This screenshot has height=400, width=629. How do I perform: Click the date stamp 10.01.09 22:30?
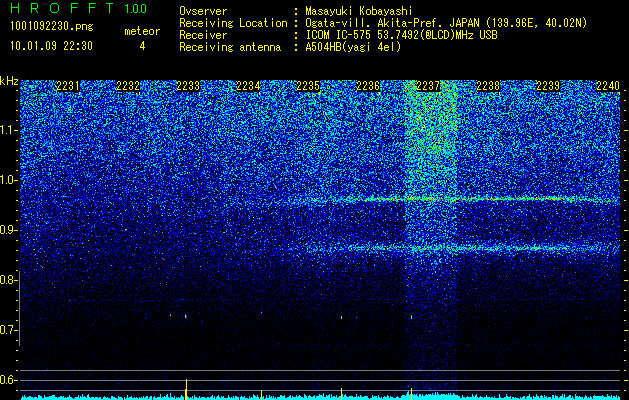[x=51, y=46]
